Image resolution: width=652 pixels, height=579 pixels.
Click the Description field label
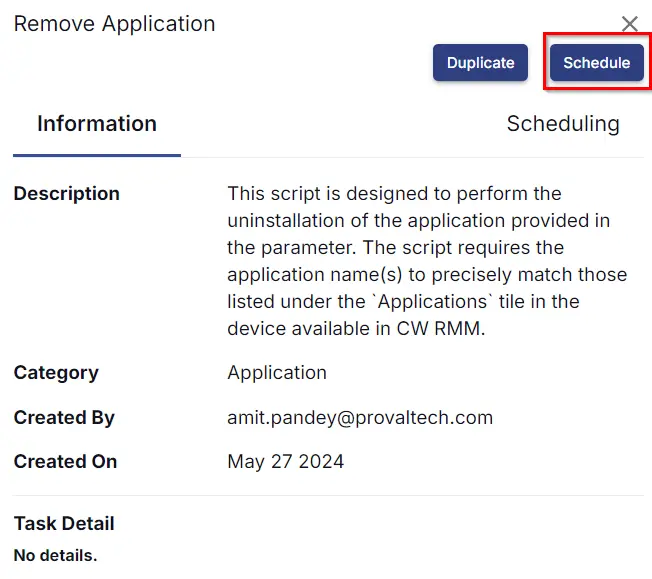coord(67,194)
